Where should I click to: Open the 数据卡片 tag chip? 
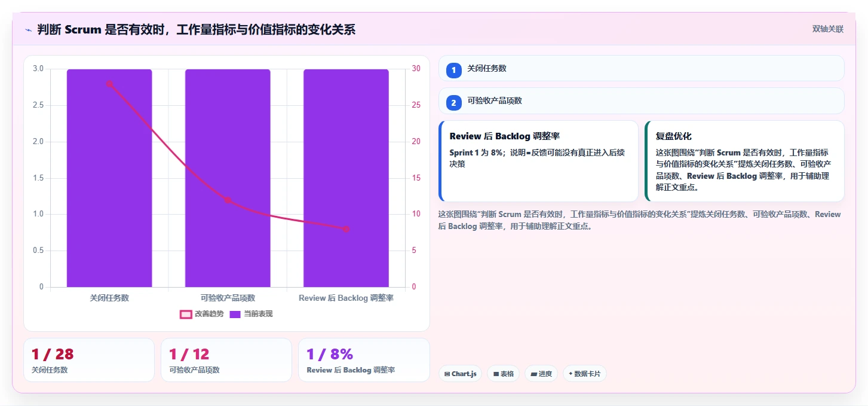click(x=585, y=374)
